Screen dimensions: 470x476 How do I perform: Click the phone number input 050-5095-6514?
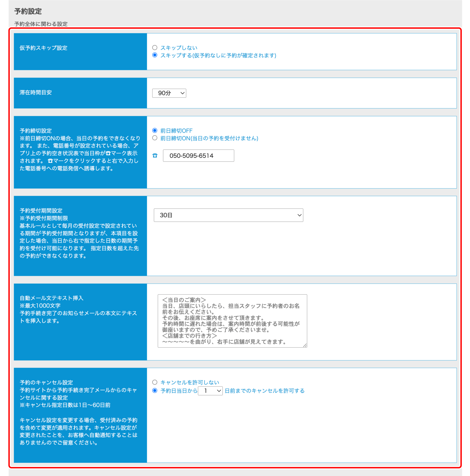[198, 156]
